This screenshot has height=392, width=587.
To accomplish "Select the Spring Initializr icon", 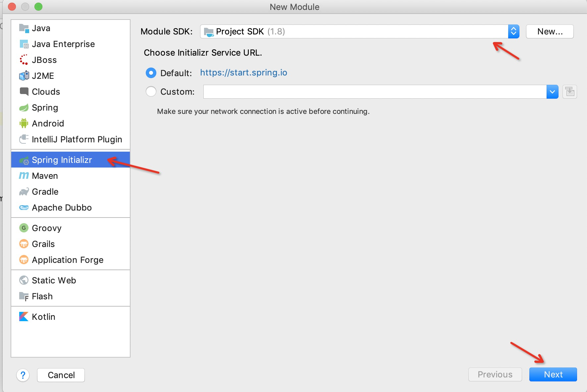I will 24,160.
